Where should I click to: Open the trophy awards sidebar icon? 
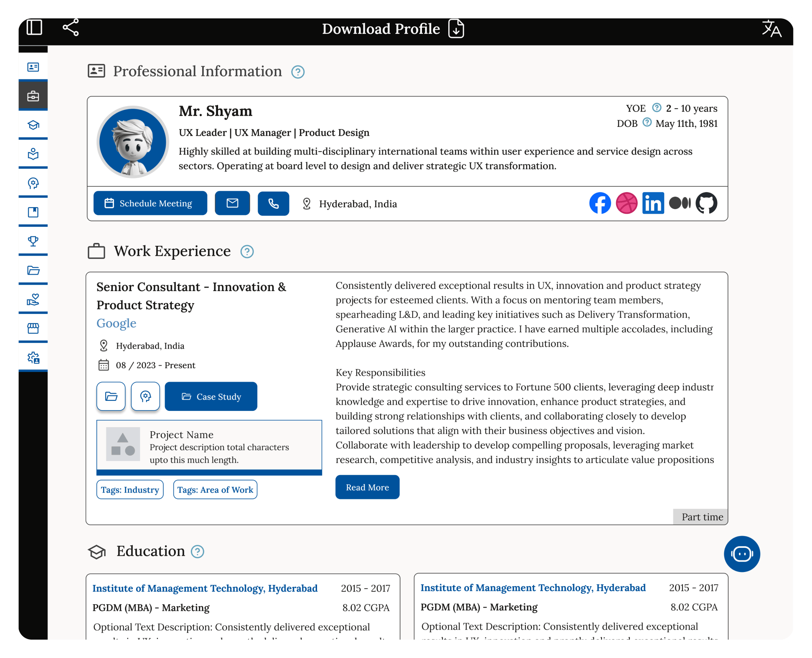(33, 241)
